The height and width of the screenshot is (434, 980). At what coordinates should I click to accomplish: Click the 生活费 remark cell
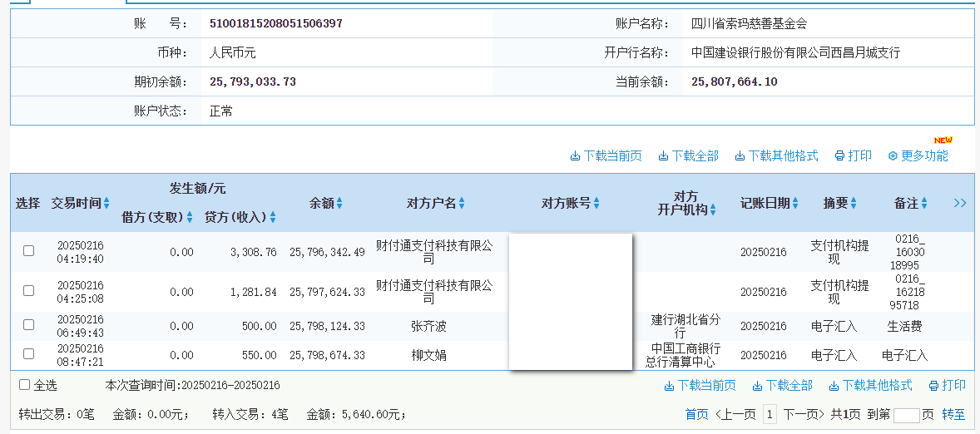coord(904,326)
